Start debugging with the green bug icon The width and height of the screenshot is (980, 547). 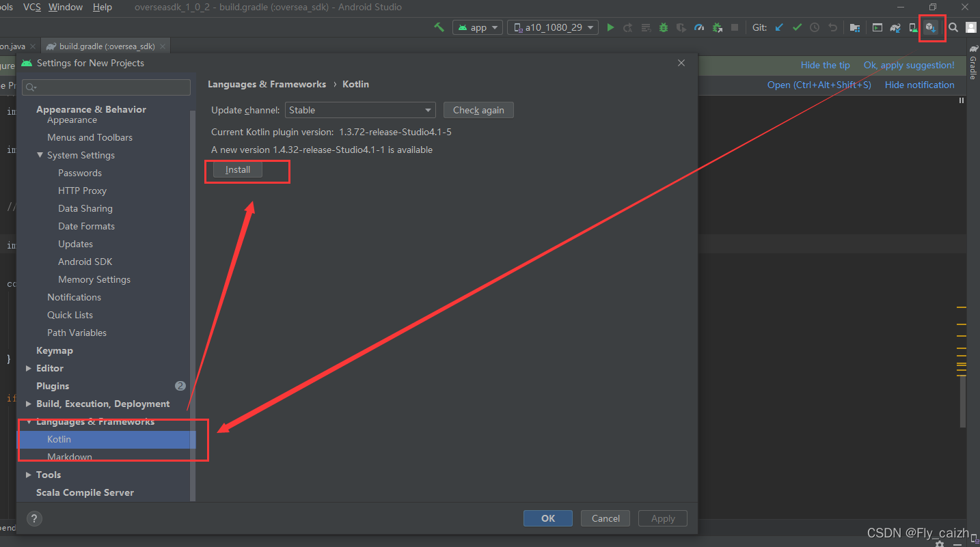[664, 27]
